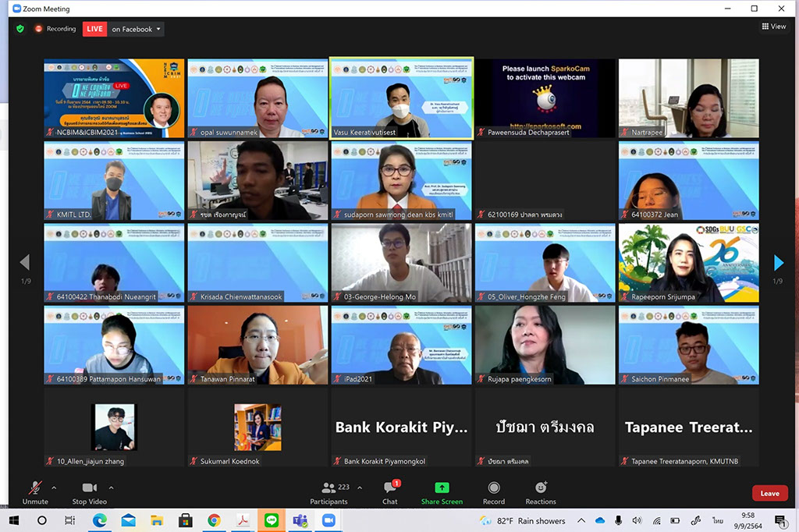This screenshot has height=532, width=799.
Task: Click the Rujapa paengkesorn name label
Action: click(x=519, y=379)
